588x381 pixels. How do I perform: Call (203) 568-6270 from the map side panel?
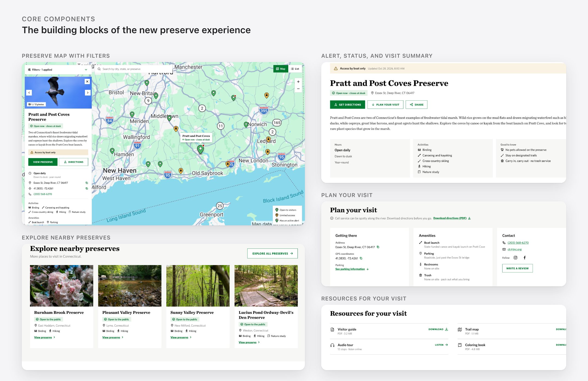coord(43,194)
